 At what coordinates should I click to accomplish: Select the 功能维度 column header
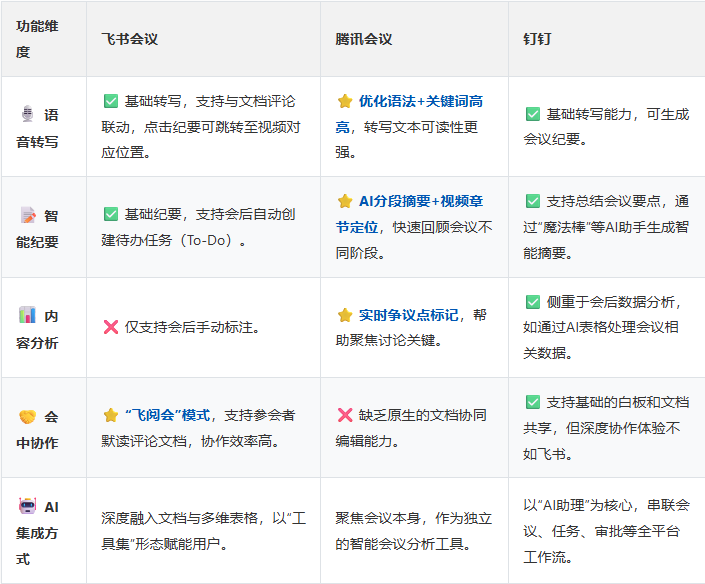click(x=44, y=39)
